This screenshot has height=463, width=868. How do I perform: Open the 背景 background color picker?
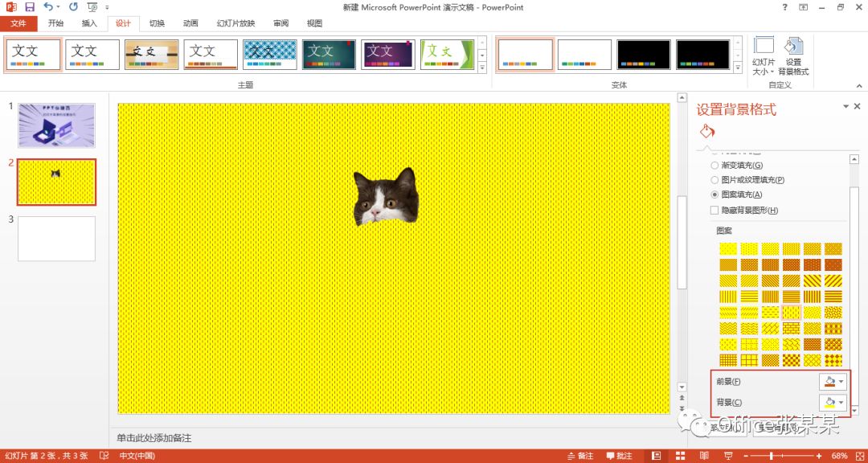[833, 402]
